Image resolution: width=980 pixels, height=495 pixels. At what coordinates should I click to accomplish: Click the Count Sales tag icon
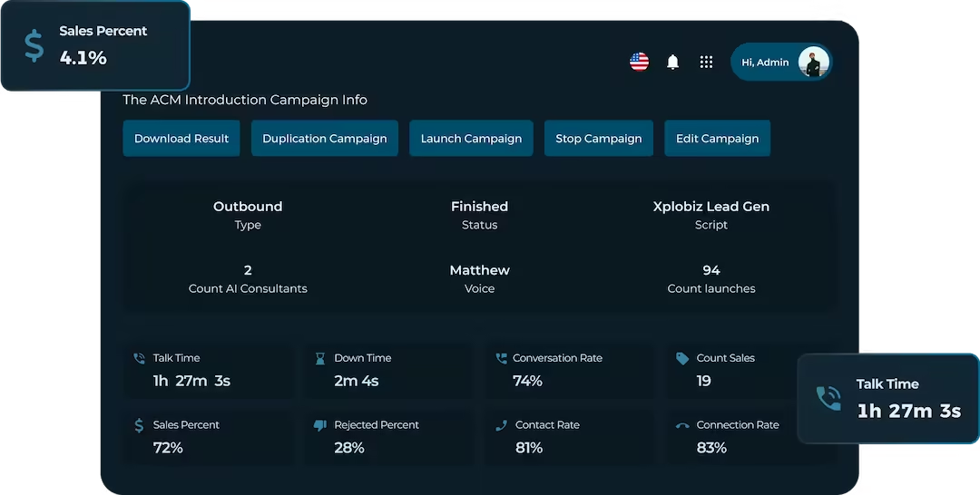(x=682, y=359)
